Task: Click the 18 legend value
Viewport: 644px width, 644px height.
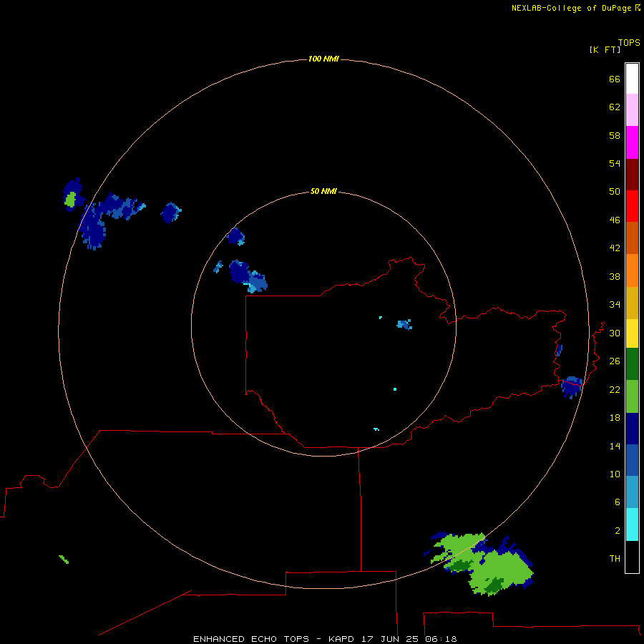Action: (615, 418)
